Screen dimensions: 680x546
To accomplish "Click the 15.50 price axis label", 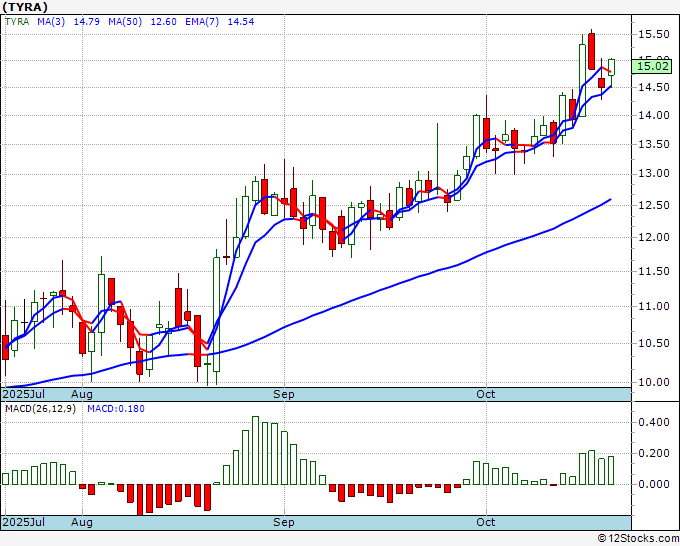I will [654, 34].
